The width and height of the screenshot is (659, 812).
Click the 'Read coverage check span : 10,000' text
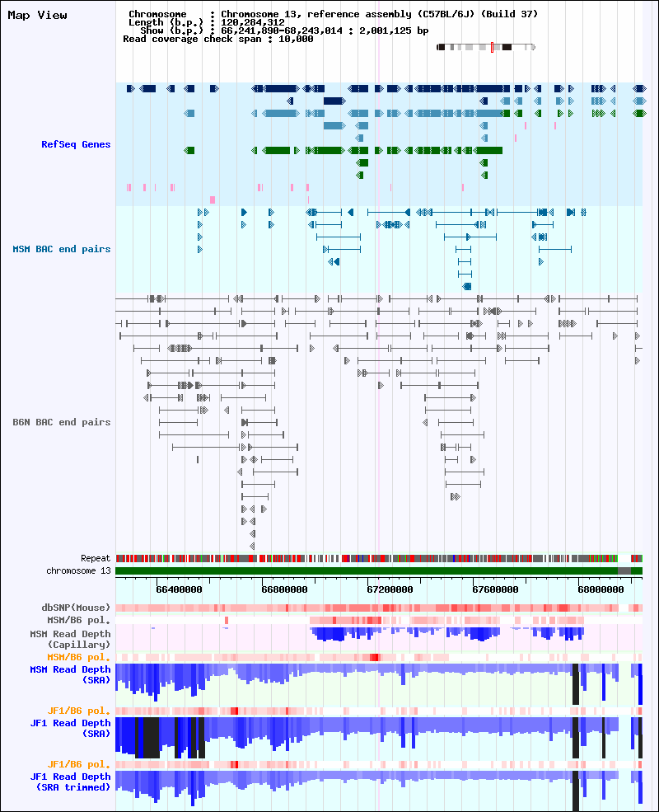pos(218,39)
